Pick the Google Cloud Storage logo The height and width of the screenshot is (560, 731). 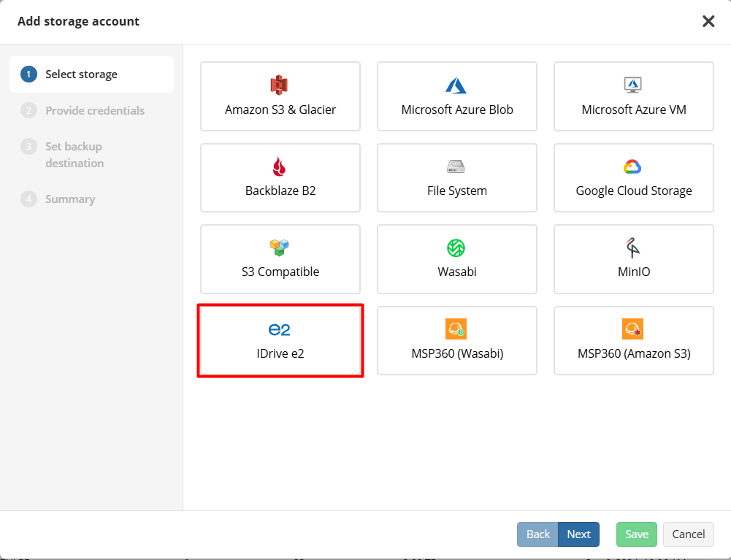(x=632, y=166)
